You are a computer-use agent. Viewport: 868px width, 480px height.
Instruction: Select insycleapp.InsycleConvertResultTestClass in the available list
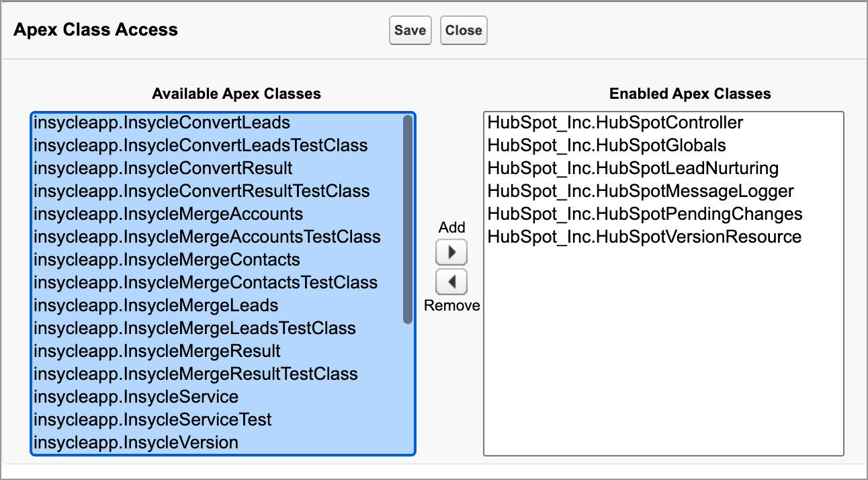tap(200, 191)
